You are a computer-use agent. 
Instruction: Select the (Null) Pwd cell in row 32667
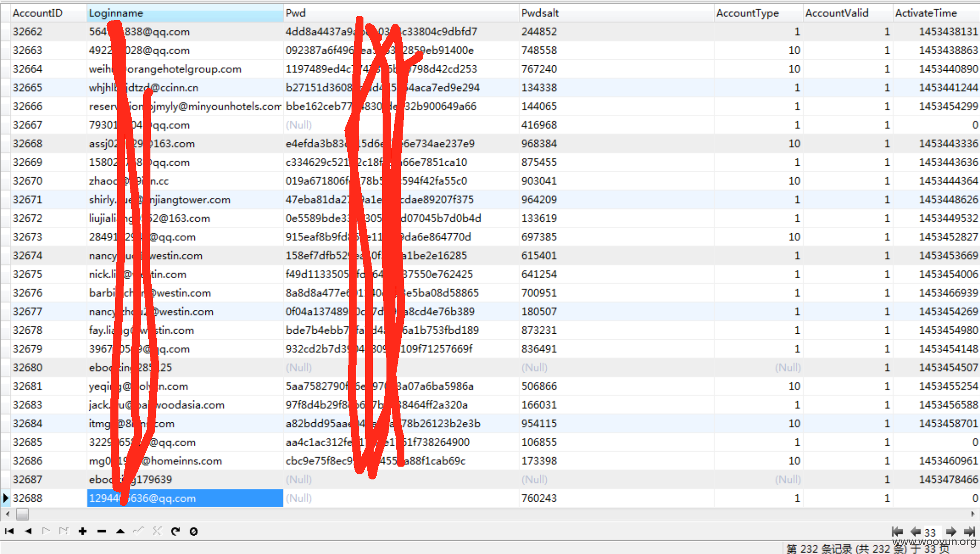(401, 125)
